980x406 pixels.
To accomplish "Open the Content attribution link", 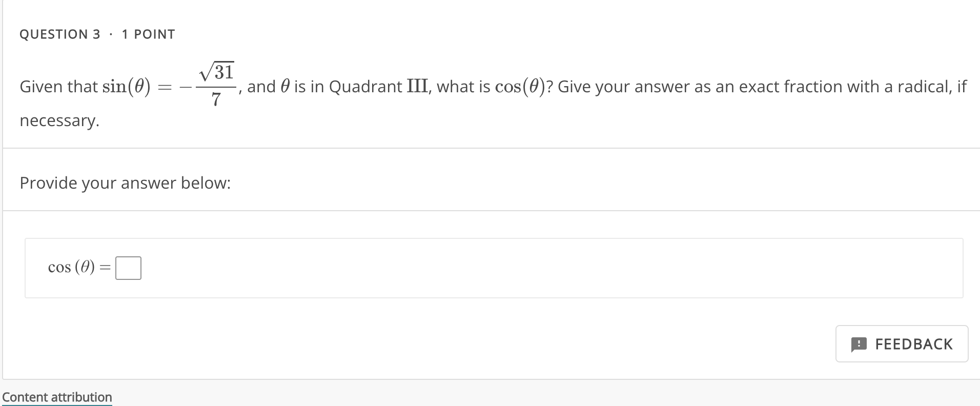I will [x=57, y=397].
